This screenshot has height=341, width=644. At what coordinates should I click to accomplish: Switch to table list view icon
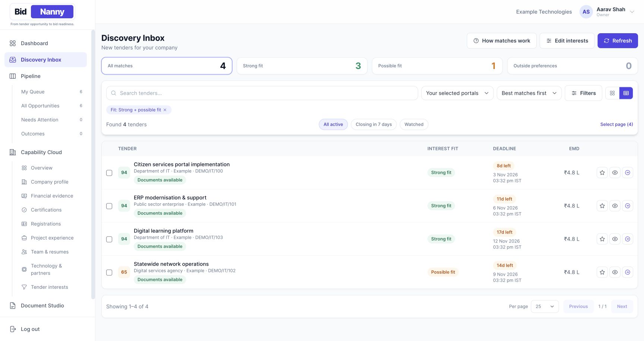(626, 93)
